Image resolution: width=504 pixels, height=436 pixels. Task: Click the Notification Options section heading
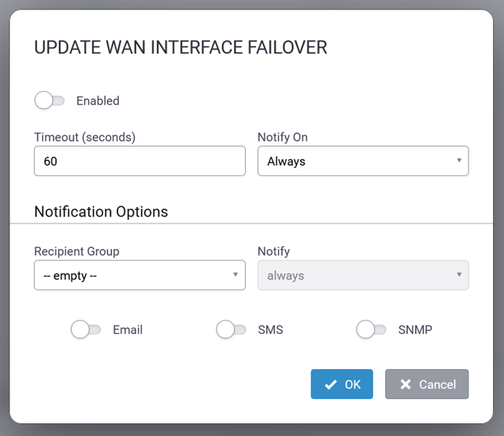click(101, 212)
